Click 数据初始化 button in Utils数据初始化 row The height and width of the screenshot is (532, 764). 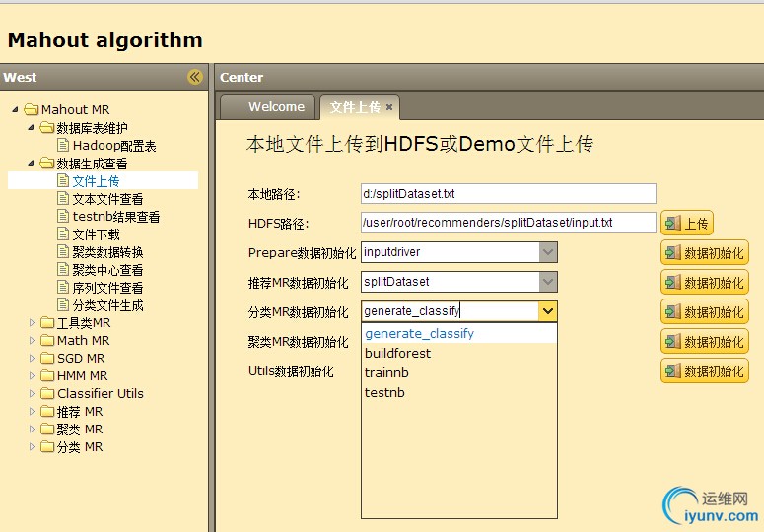pos(705,370)
